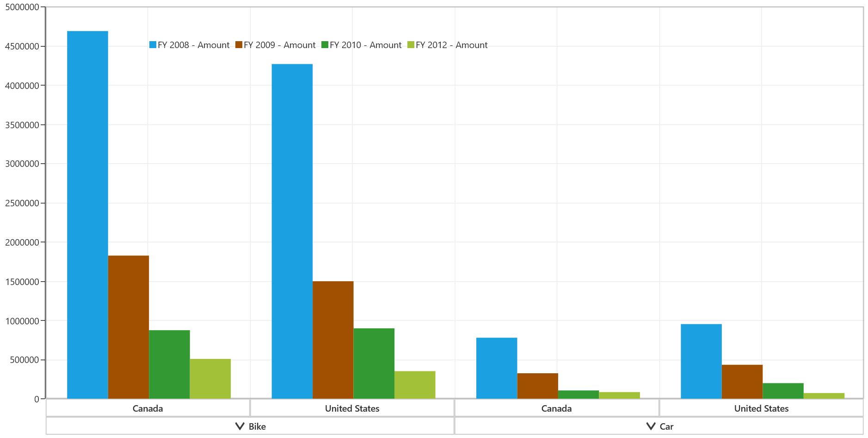The image size is (868, 438).
Task: Click the FY 2008 blue legend swatch
Action: [153, 45]
